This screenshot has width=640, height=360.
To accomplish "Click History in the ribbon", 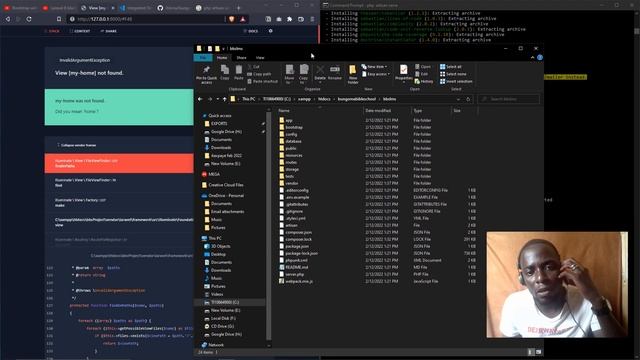I will pyautogui.click(x=424, y=81).
